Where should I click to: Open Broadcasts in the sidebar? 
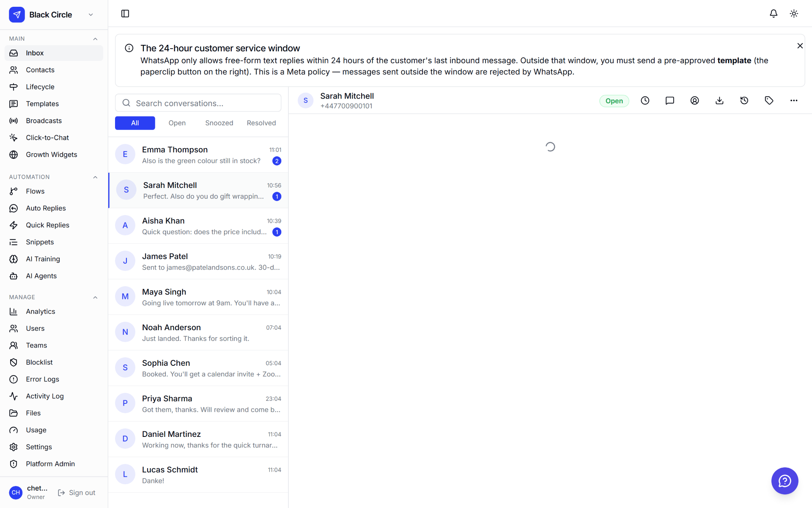54,121
